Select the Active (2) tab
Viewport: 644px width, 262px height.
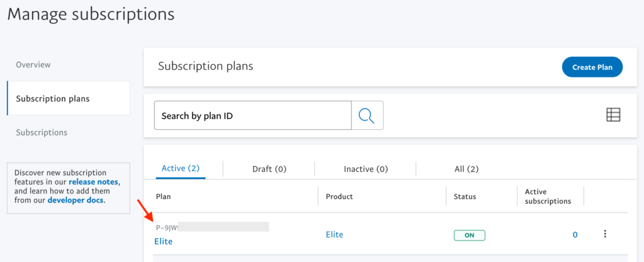[180, 168]
